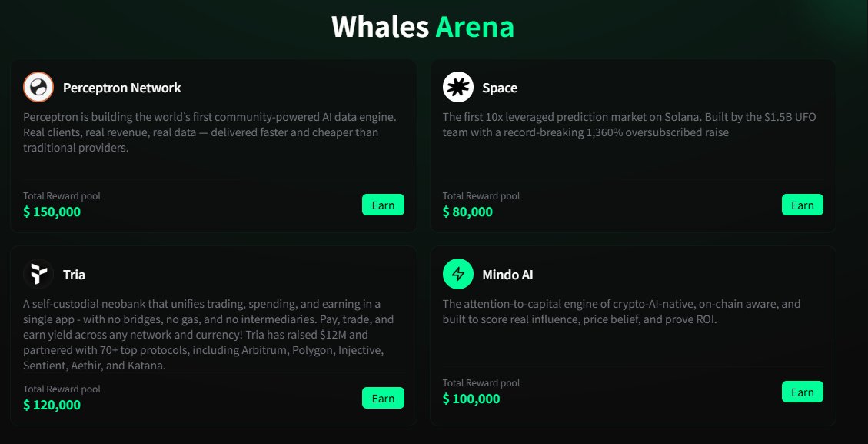
Task: Click the Tria logo icon
Action: 38,274
